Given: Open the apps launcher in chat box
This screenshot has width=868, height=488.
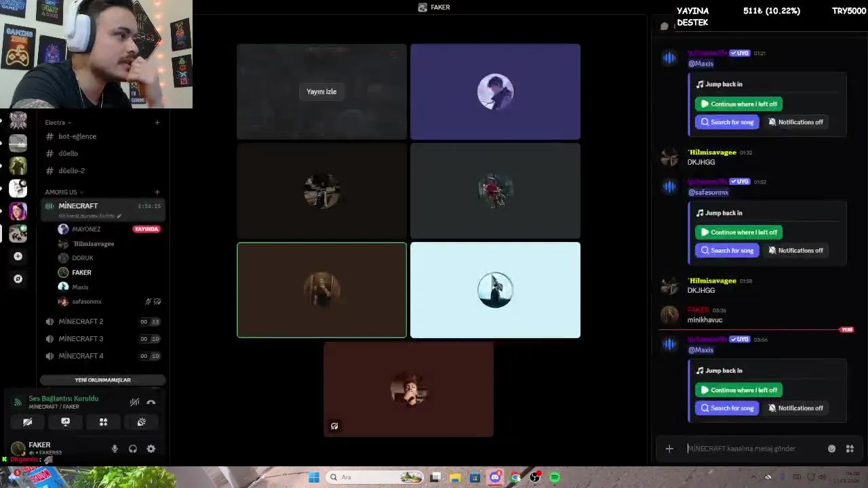Looking at the screenshot, I should tap(850, 449).
